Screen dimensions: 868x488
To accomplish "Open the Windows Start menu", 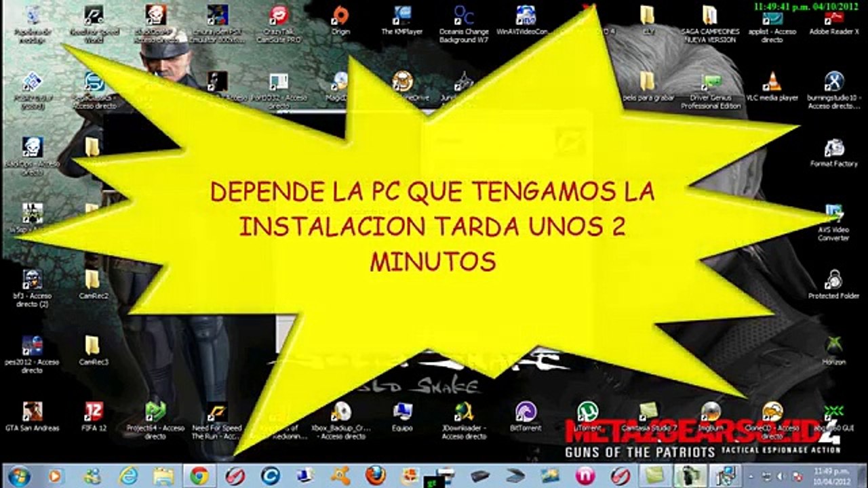I will (19, 476).
